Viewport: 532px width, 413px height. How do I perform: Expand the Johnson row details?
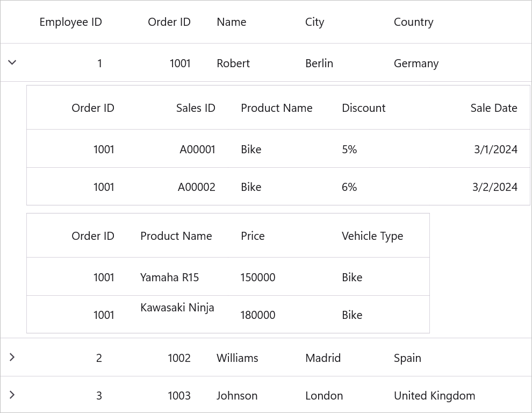12,395
